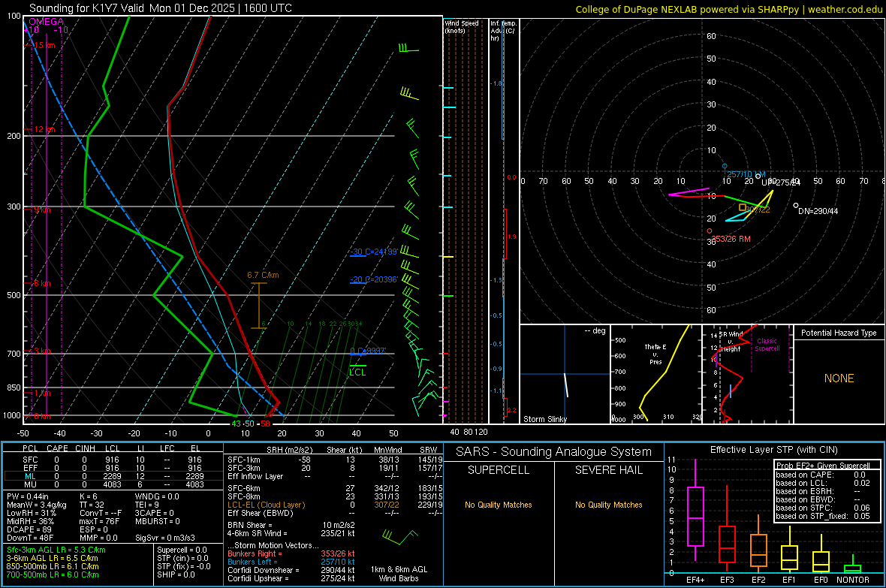Click the 3-6km AGL LR = 6.5 C/km line

pos(52,558)
